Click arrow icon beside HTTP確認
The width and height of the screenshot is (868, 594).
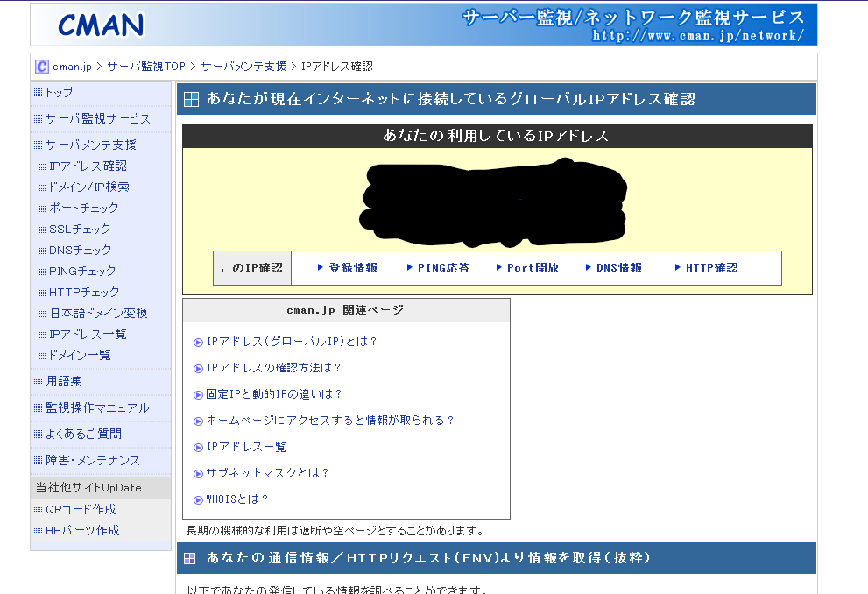(678, 267)
